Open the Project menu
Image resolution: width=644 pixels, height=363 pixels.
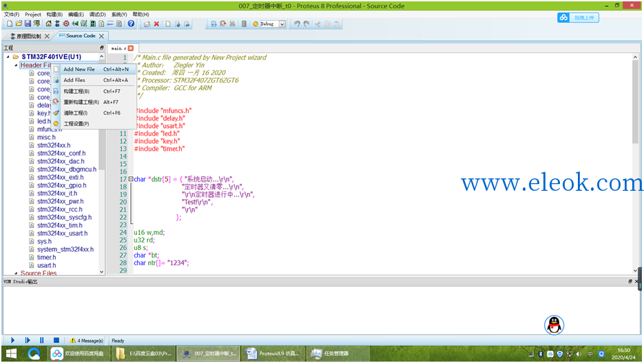point(33,14)
